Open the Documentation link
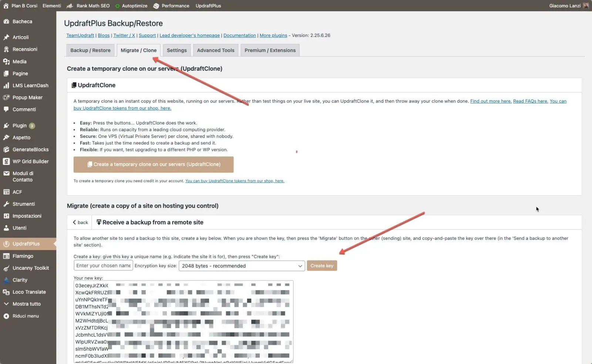592x364 pixels. pyautogui.click(x=240, y=35)
